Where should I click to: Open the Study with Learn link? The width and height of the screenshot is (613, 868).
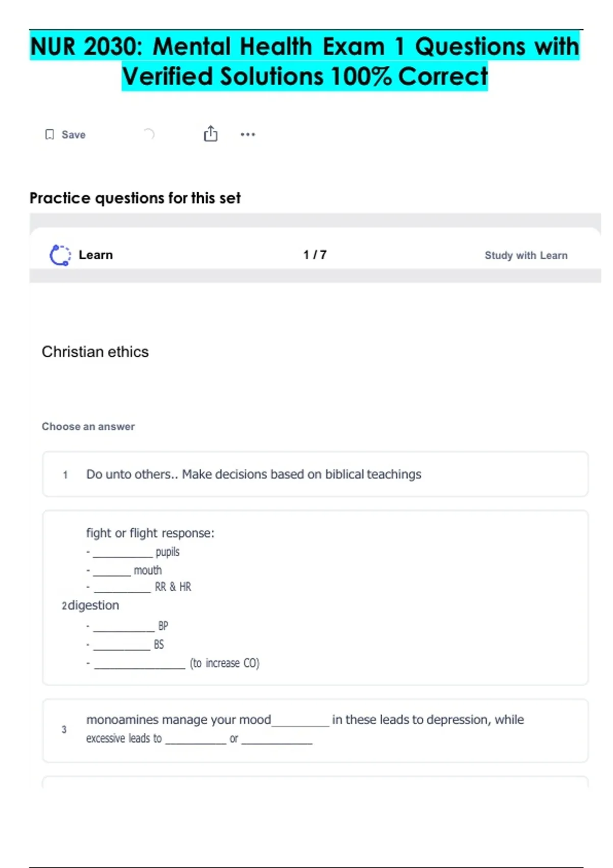coord(526,255)
